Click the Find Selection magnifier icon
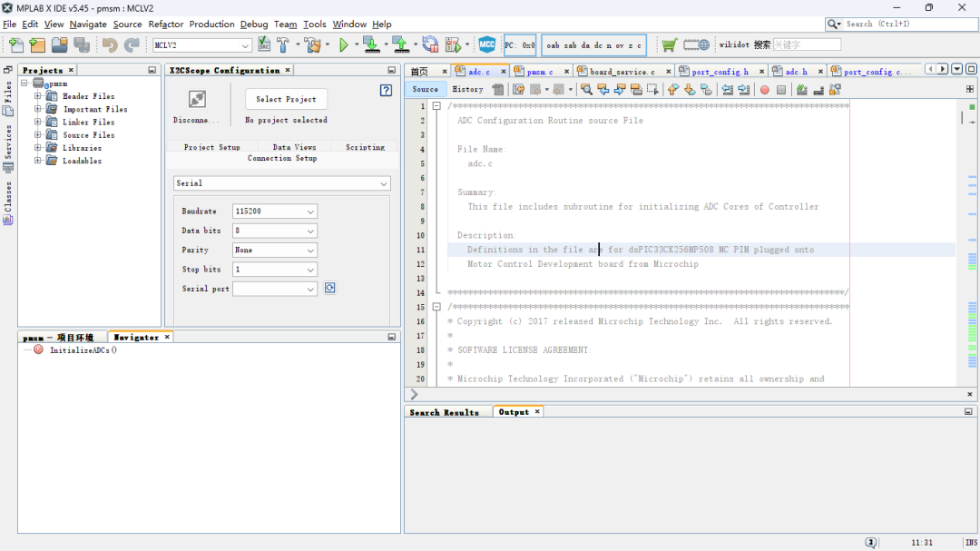980x551 pixels. [586, 90]
